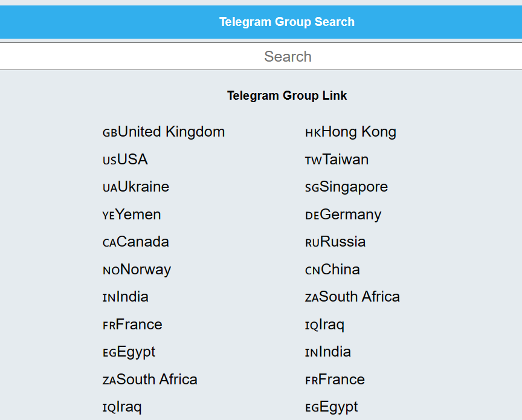Open the USA group link
Viewport: 522px width, 420px height.
click(125, 159)
